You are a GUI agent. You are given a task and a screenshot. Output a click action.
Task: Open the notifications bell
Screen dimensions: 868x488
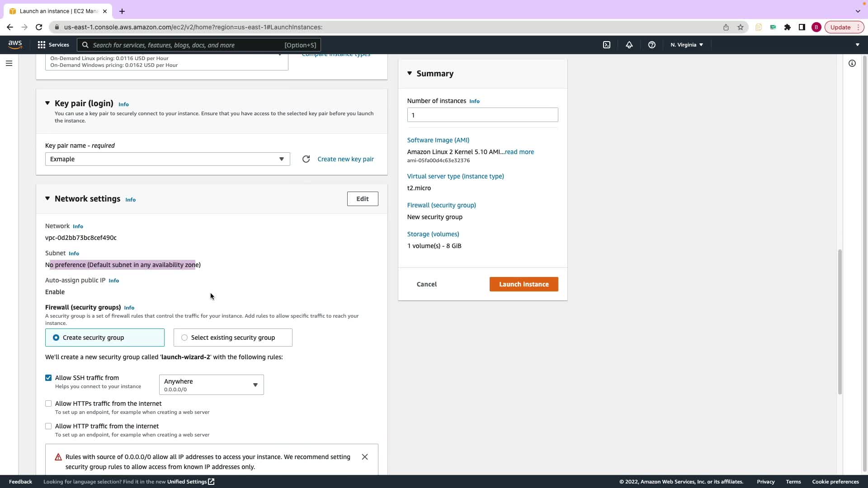tap(629, 45)
